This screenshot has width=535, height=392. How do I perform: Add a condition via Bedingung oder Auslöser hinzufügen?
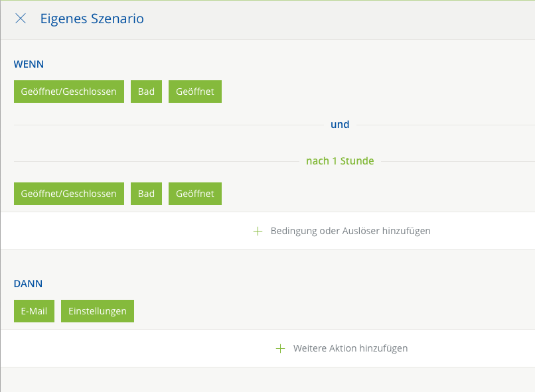350,231
